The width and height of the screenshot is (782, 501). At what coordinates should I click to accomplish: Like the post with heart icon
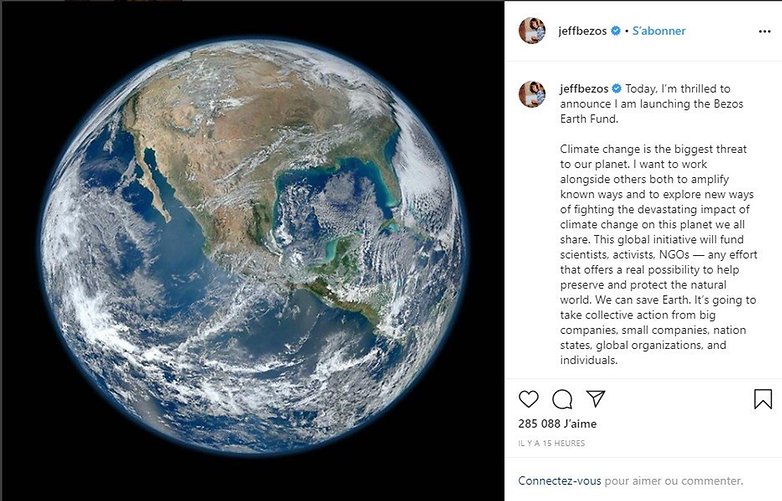click(528, 399)
